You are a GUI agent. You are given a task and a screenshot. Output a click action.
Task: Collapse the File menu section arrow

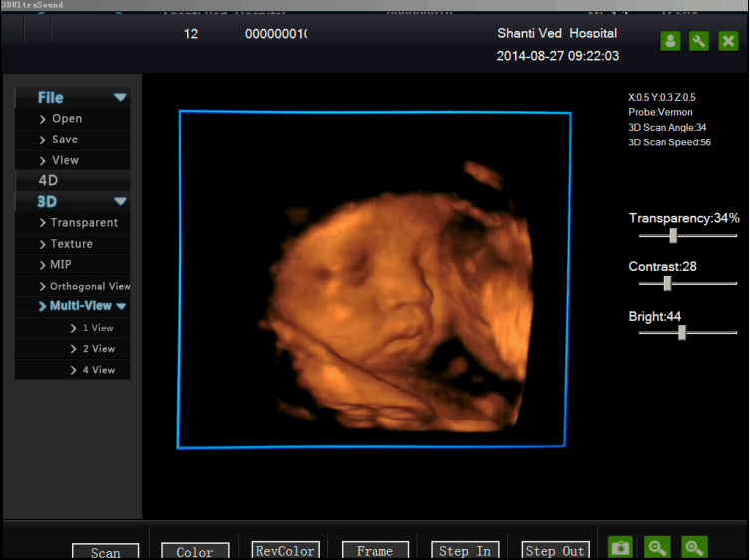tap(120, 98)
